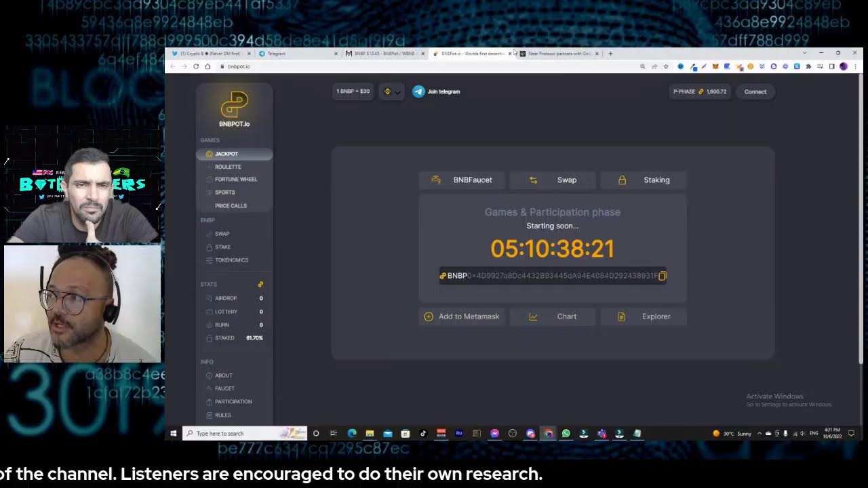Click the Staking button
This screenshot has height=488, width=868.
pyautogui.click(x=644, y=180)
